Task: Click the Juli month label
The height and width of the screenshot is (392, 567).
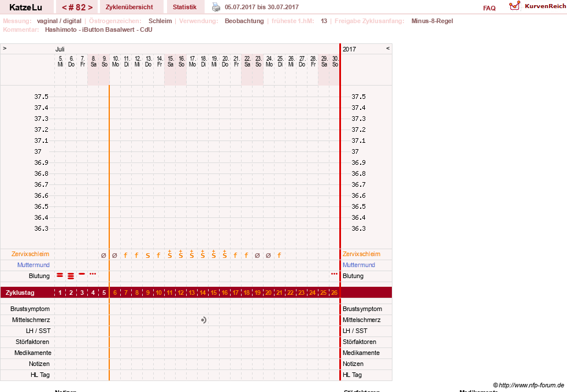Action: [x=60, y=49]
